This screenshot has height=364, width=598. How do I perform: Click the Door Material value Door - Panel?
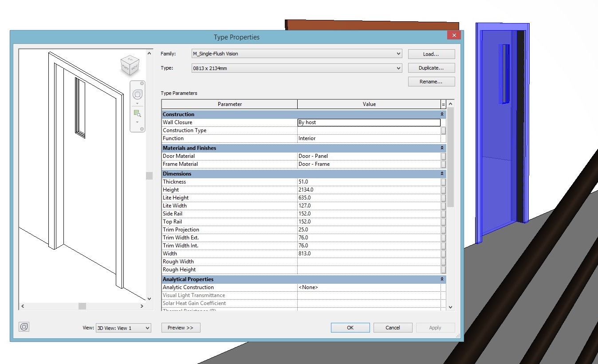pos(369,156)
